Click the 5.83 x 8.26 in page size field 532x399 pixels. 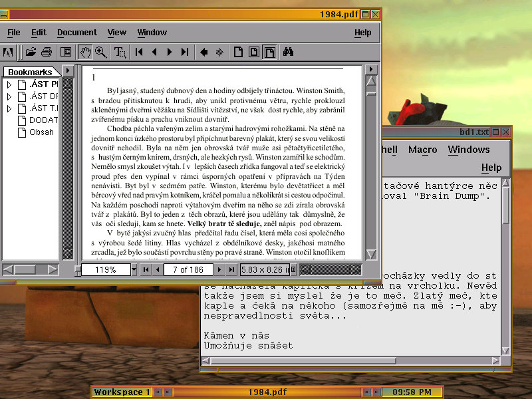click(265, 270)
